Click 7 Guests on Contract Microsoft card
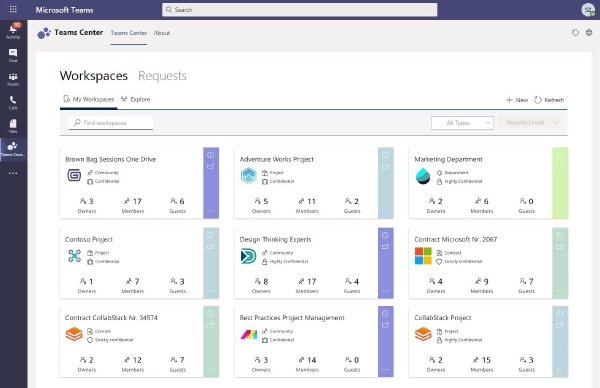The width and height of the screenshot is (600, 388). pos(527,285)
